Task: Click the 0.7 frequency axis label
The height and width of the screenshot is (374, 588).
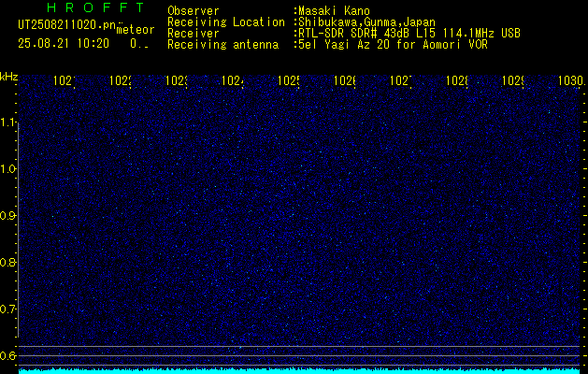Action: coord(7,309)
